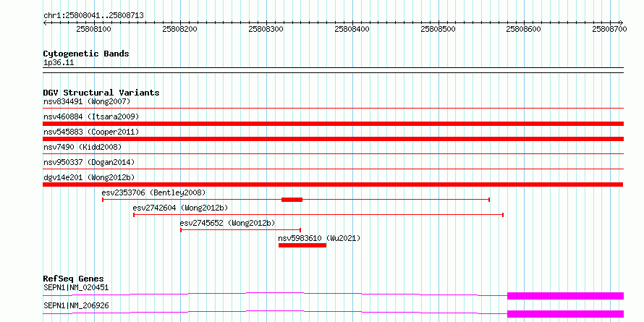644x322 pixels.
Task: Click the 25808500 ruler tick label
Action: [438, 29]
